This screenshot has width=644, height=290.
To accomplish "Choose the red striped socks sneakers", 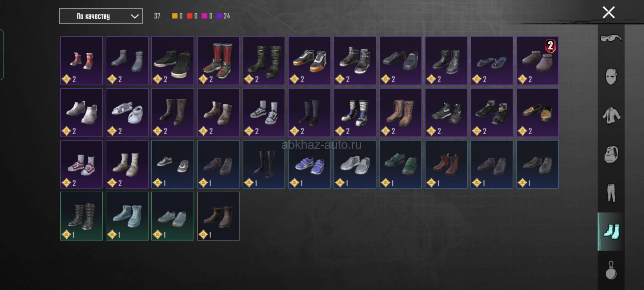I will point(218,61).
